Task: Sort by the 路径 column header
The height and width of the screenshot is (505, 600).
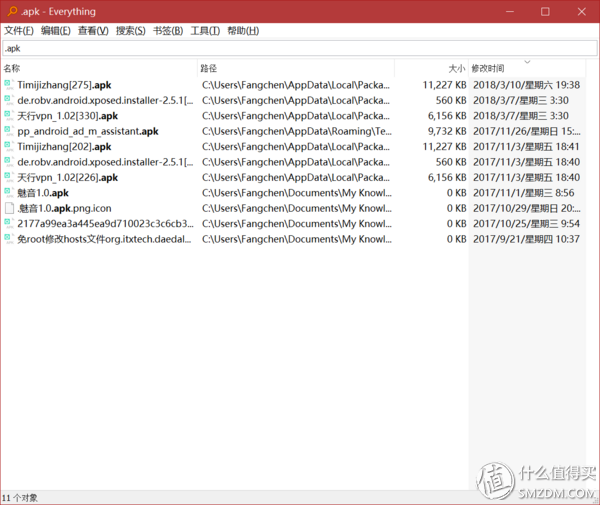Action: [x=296, y=68]
